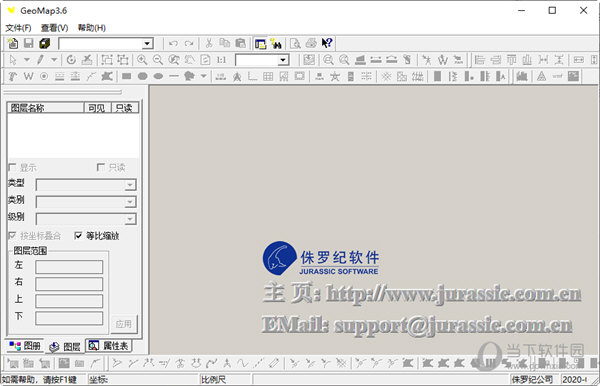Screen dimensions: 600x386
Task: Select the table grid tool icon
Action: tap(268, 77)
